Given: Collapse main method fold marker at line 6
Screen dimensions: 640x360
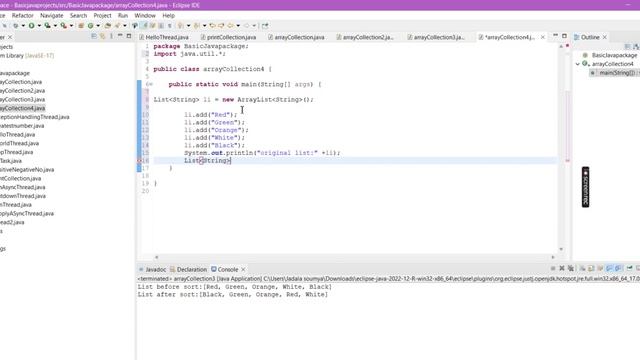Looking at the screenshot, I should coord(150,84).
